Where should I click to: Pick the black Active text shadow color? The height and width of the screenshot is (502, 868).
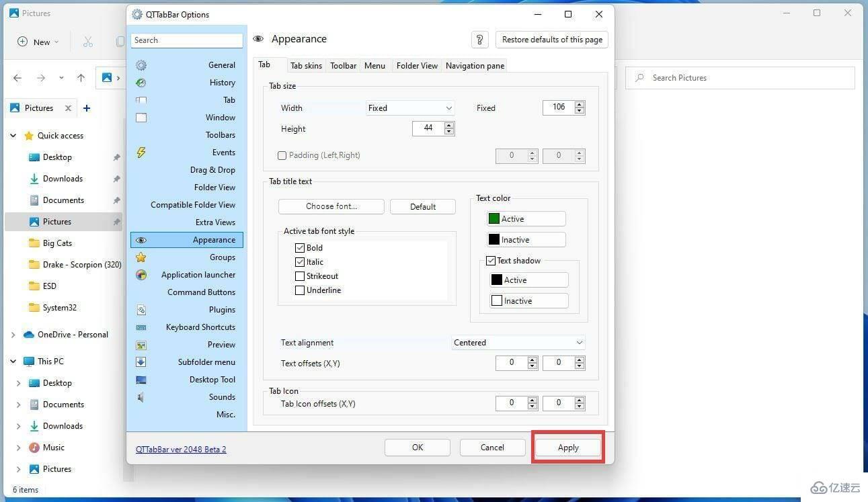tap(529, 280)
